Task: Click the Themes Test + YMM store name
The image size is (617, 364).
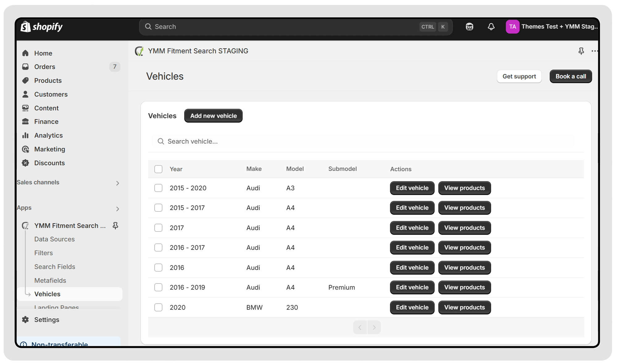Action: pos(560,27)
